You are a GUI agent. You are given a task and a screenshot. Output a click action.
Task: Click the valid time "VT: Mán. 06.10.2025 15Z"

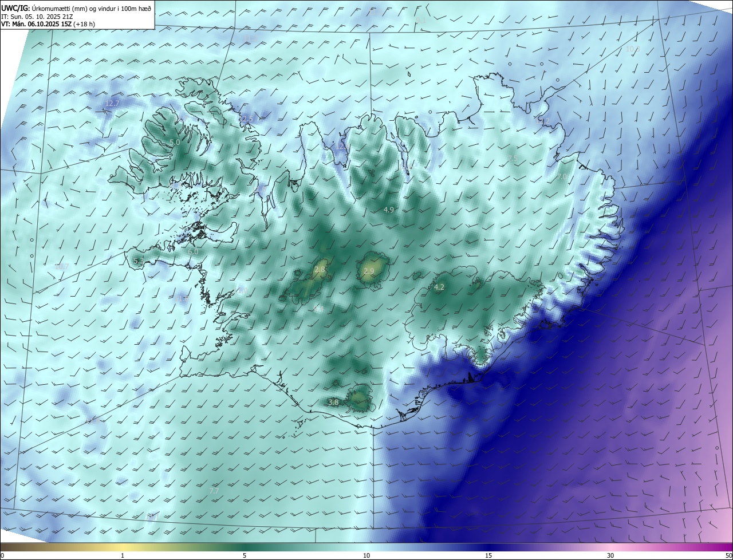(x=36, y=25)
